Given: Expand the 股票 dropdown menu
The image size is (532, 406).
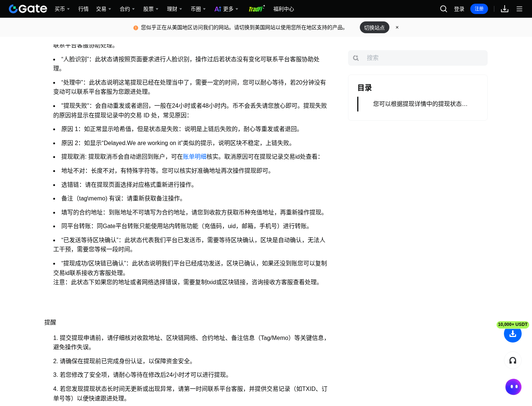Looking at the screenshot, I should click(x=151, y=9).
